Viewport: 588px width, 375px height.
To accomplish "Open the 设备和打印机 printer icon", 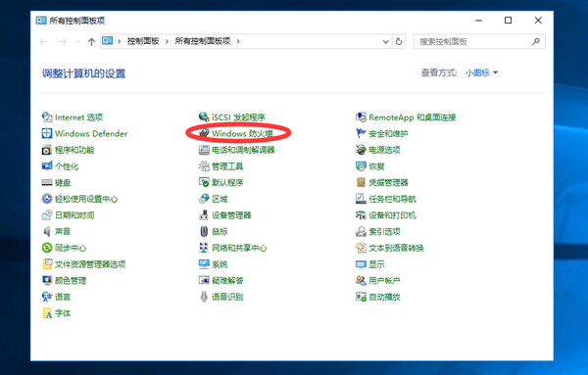I will pyautogui.click(x=361, y=215).
